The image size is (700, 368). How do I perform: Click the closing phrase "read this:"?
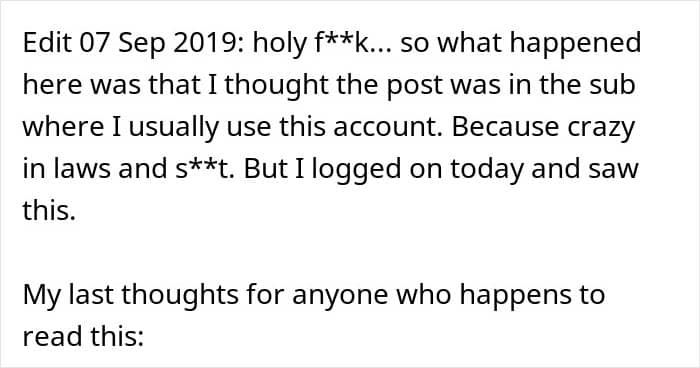(x=83, y=337)
